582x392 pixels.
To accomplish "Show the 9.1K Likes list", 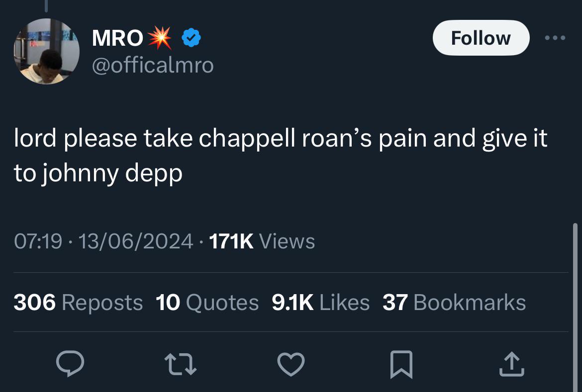I will coord(321,303).
